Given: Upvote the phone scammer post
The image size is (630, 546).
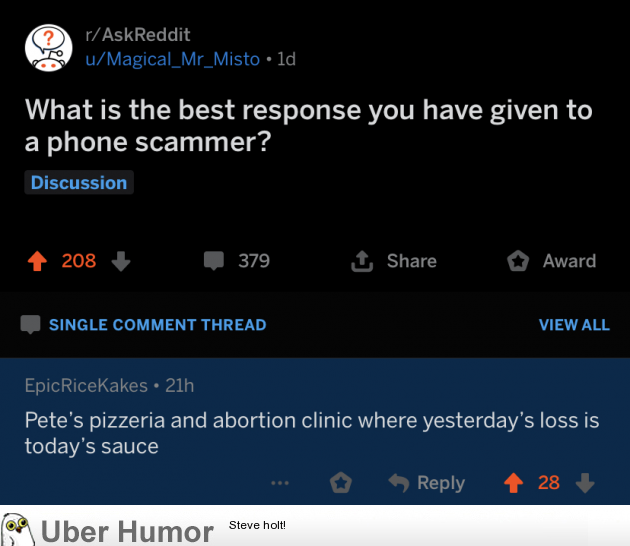Looking at the screenshot, I should 36,261.
